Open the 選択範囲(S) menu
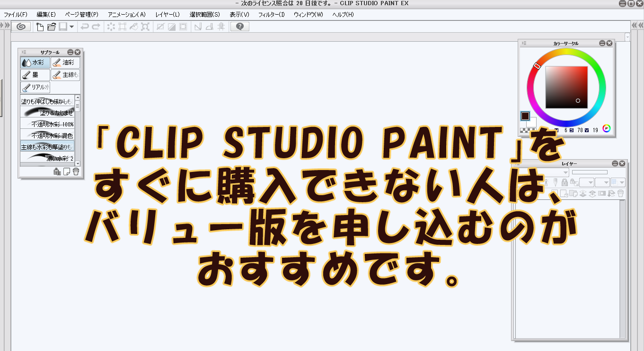The height and width of the screenshot is (351, 644). (x=204, y=15)
